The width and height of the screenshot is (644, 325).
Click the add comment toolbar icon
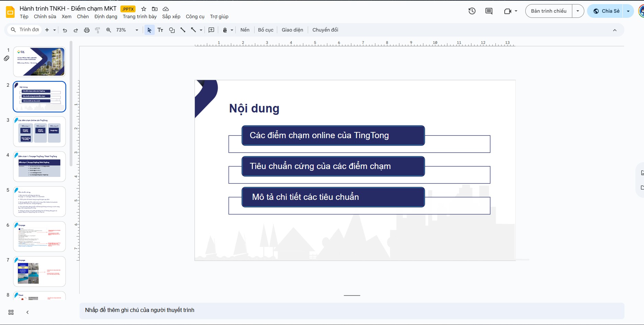pyautogui.click(x=211, y=30)
